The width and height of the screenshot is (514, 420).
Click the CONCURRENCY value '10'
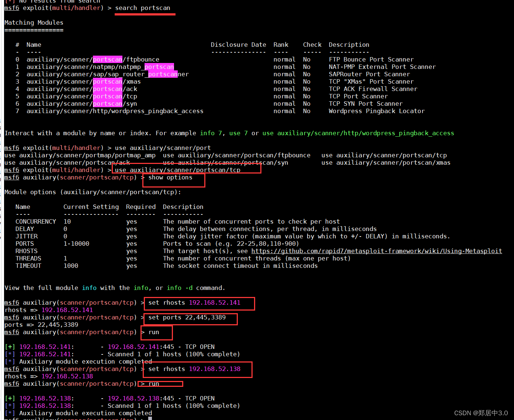click(67, 221)
